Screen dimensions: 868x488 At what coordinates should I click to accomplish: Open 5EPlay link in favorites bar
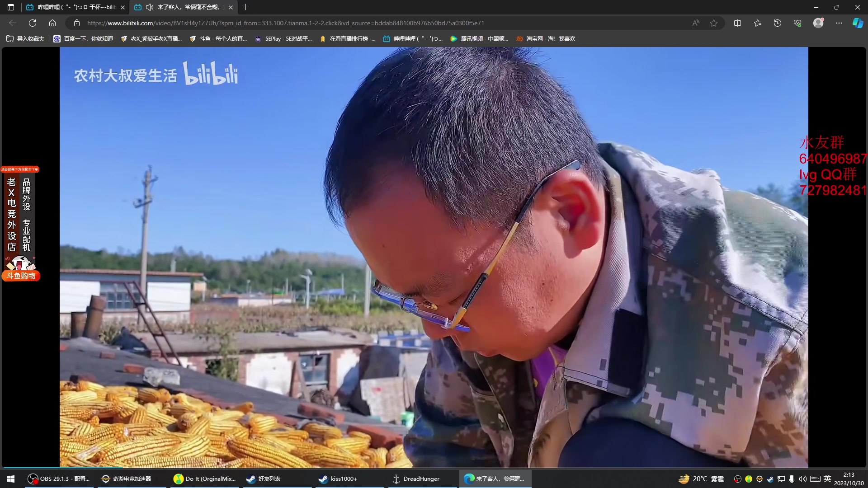[284, 39]
